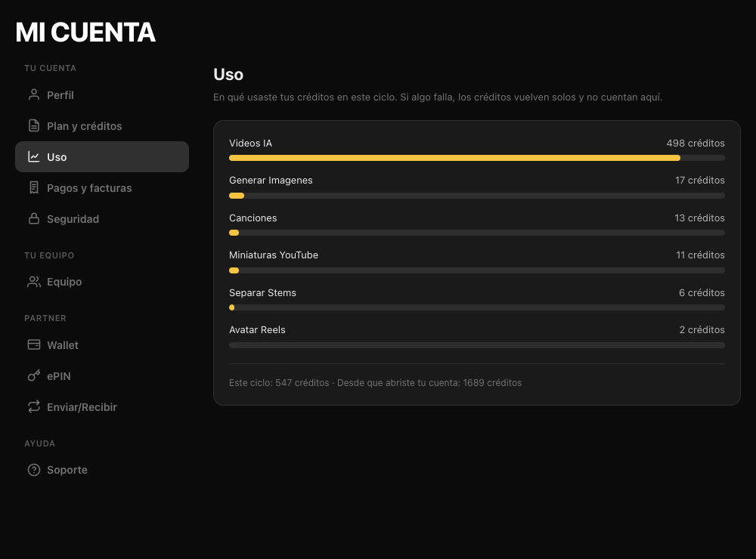The height and width of the screenshot is (559, 756).
Task: Click the Canciones usage bar
Action: click(477, 233)
